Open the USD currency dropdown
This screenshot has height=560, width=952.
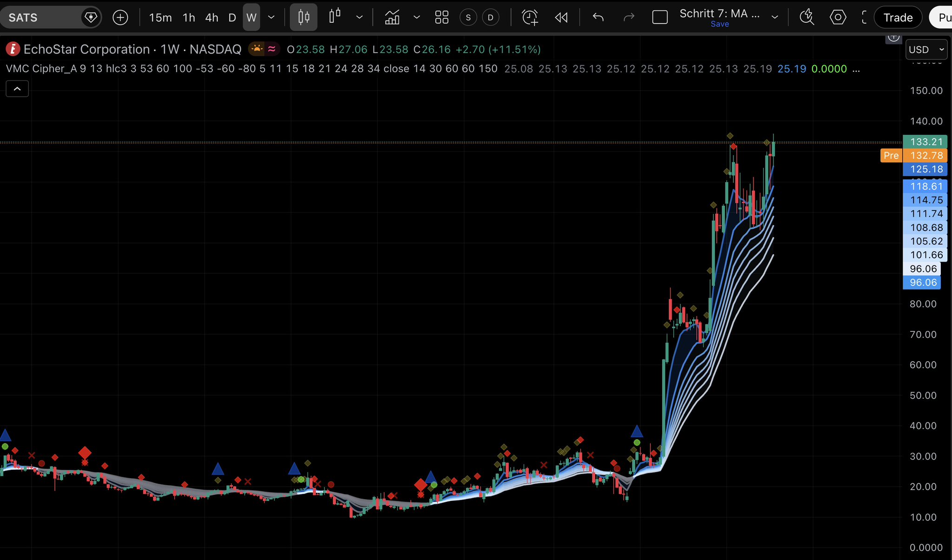coord(926,50)
